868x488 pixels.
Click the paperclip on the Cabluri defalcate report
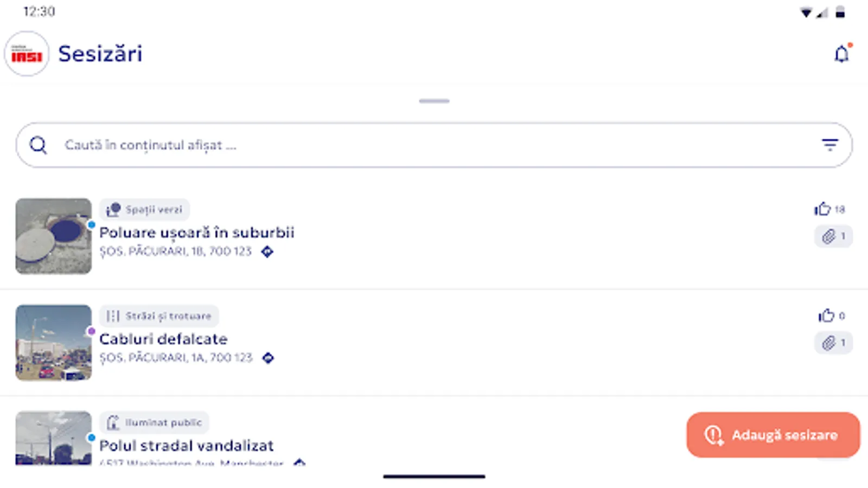828,343
